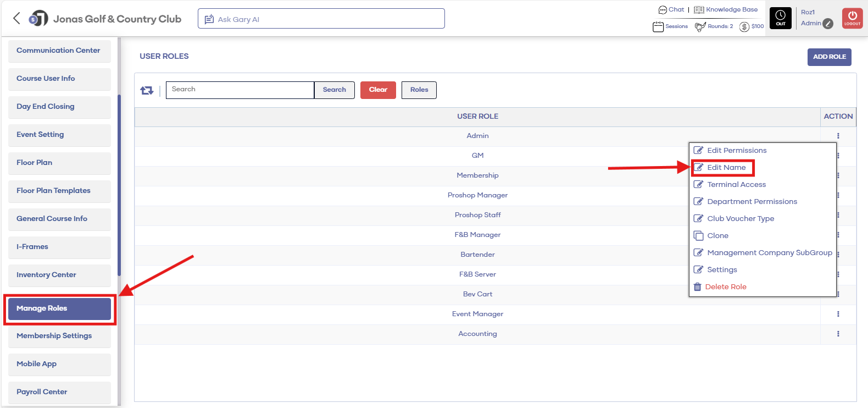Open the action menu for Accounting row
The height and width of the screenshot is (408, 868).
838,334
